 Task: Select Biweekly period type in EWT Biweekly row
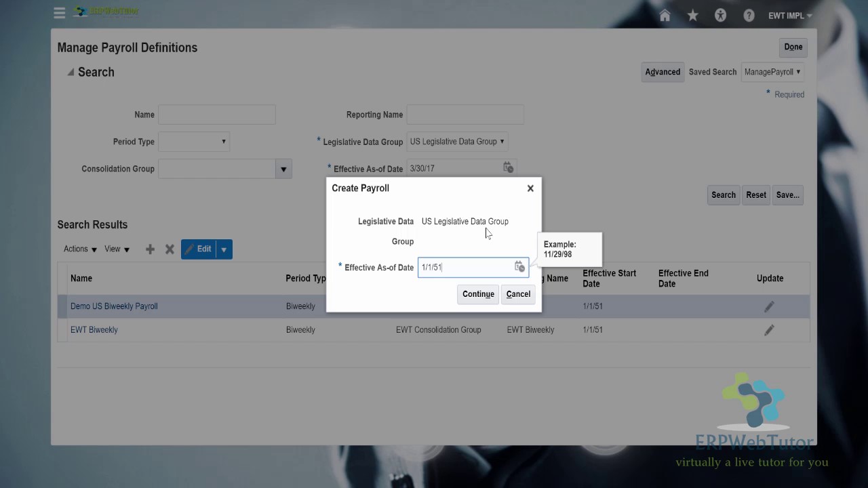coord(300,330)
